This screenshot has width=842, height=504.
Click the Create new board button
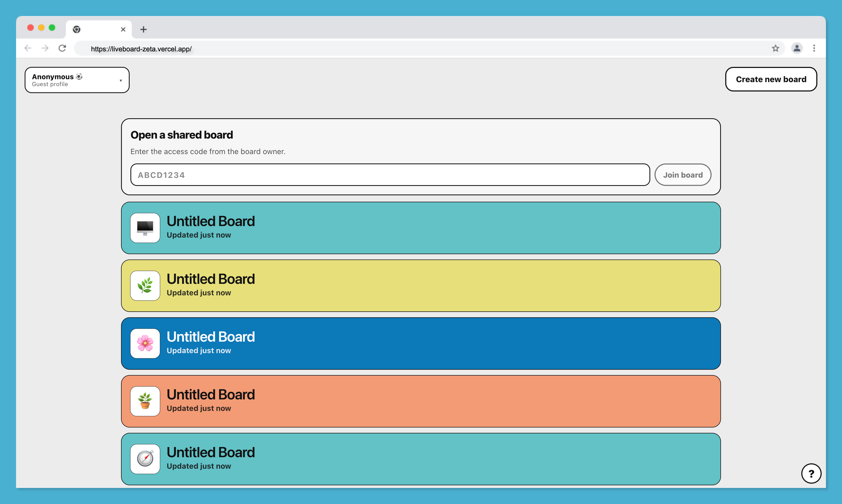pos(771,79)
